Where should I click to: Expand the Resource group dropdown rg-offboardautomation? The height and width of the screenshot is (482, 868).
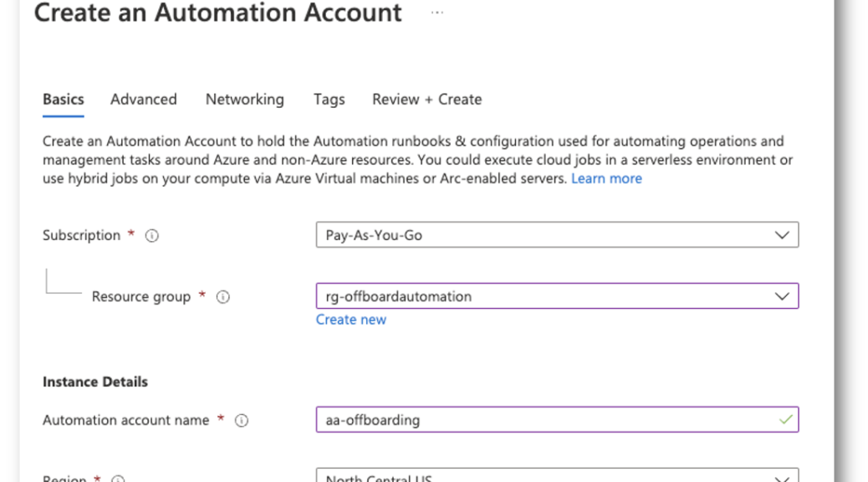557,296
